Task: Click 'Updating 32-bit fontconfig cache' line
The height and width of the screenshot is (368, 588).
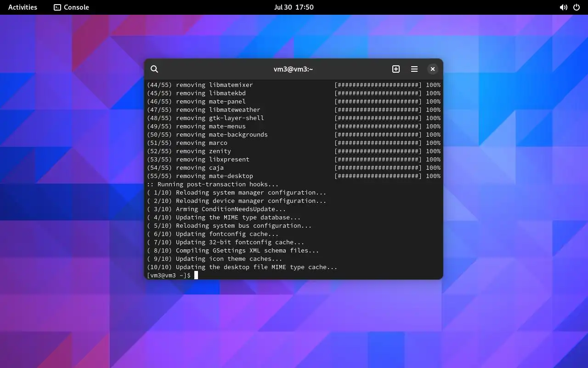Action: [x=226, y=242]
